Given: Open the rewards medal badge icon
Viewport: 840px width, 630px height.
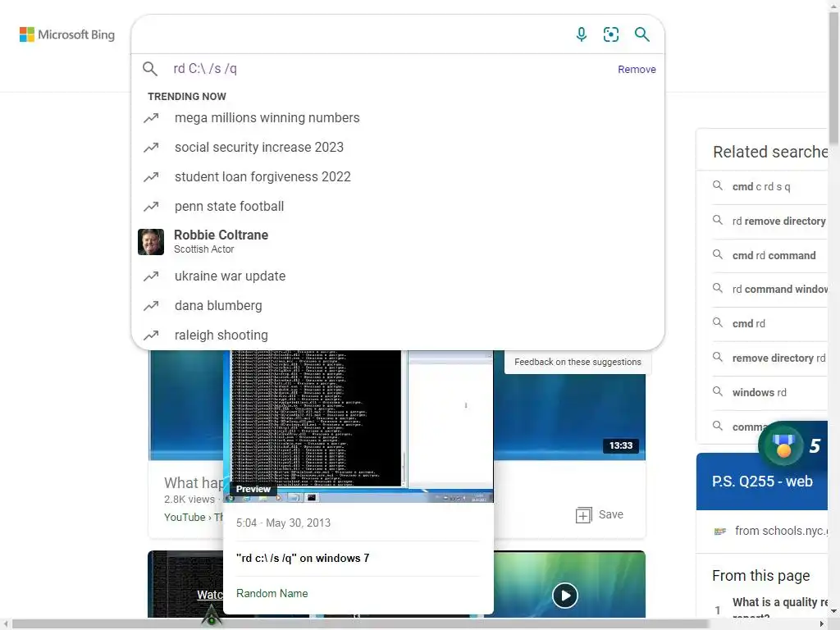Looking at the screenshot, I should click(783, 445).
